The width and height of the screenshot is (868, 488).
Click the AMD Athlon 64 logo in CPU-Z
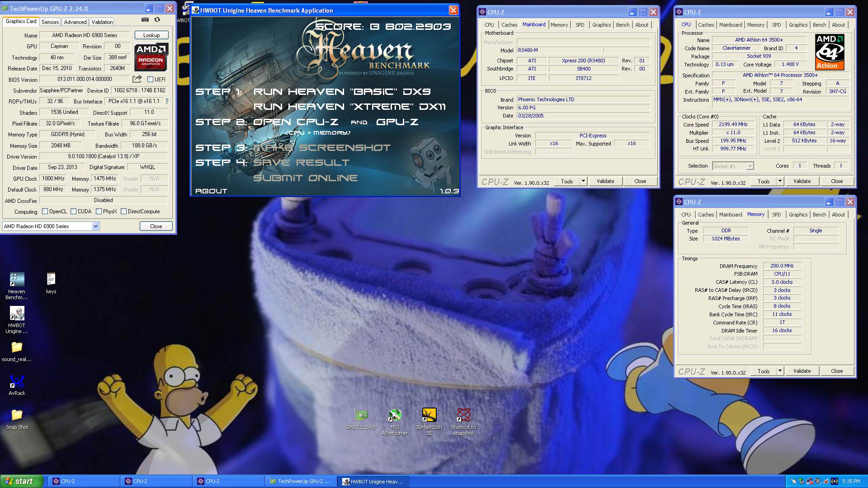(830, 52)
